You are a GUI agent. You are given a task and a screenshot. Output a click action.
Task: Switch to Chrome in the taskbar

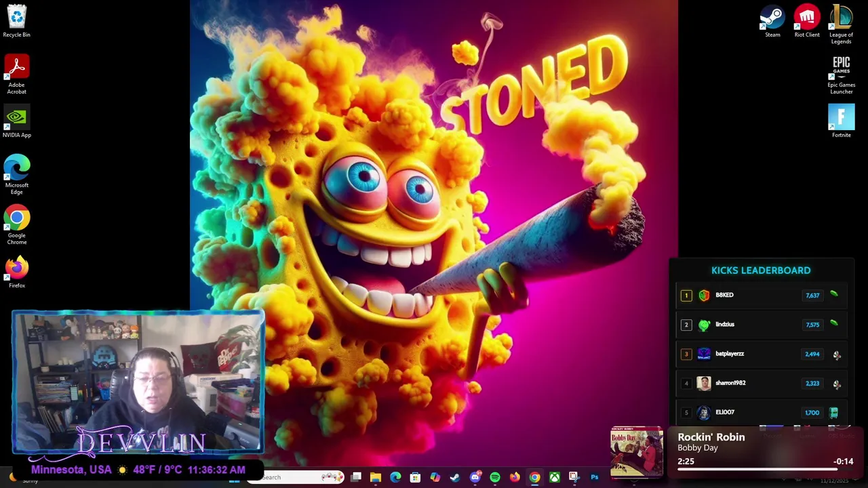(x=534, y=477)
